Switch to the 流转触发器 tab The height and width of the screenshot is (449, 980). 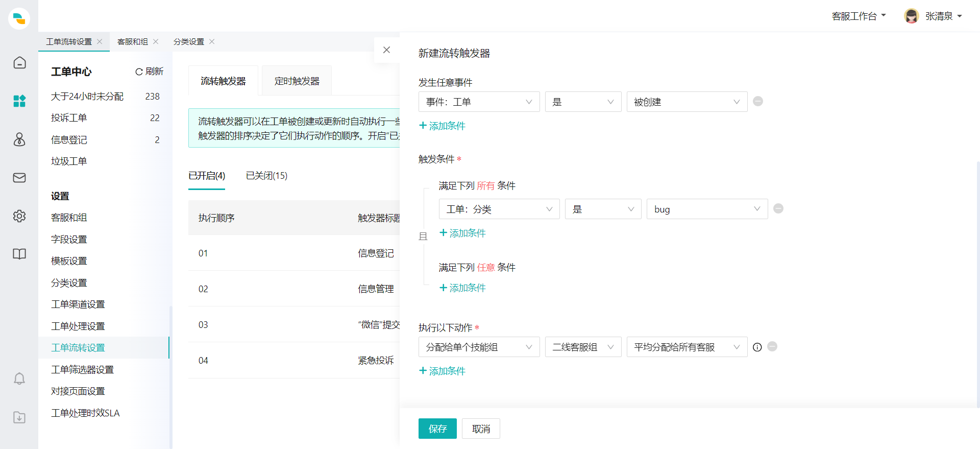pyautogui.click(x=223, y=81)
